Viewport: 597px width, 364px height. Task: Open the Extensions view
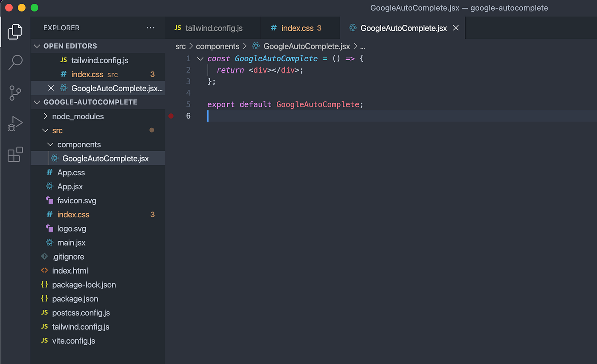[15, 155]
